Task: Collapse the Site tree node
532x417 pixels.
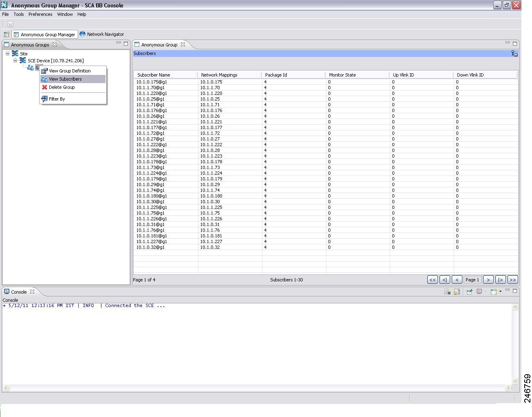Action: [7, 53]
